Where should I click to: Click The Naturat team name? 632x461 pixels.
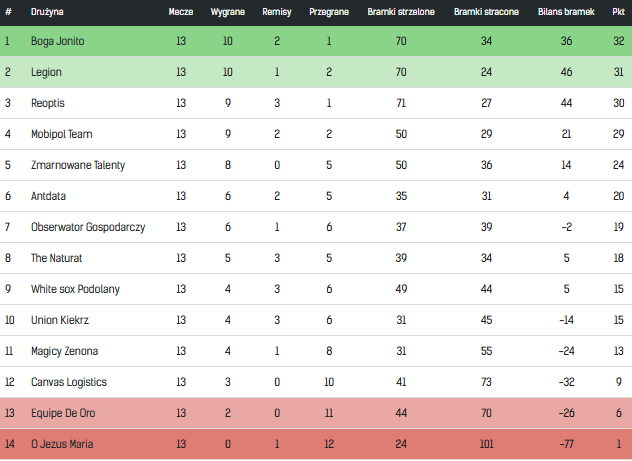pos(56,258)
